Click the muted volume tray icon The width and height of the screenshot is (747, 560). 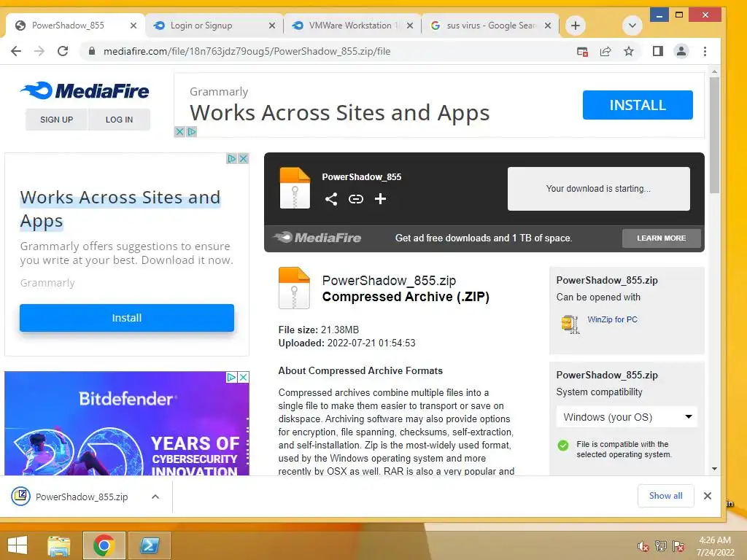click(x=643, y=547)
